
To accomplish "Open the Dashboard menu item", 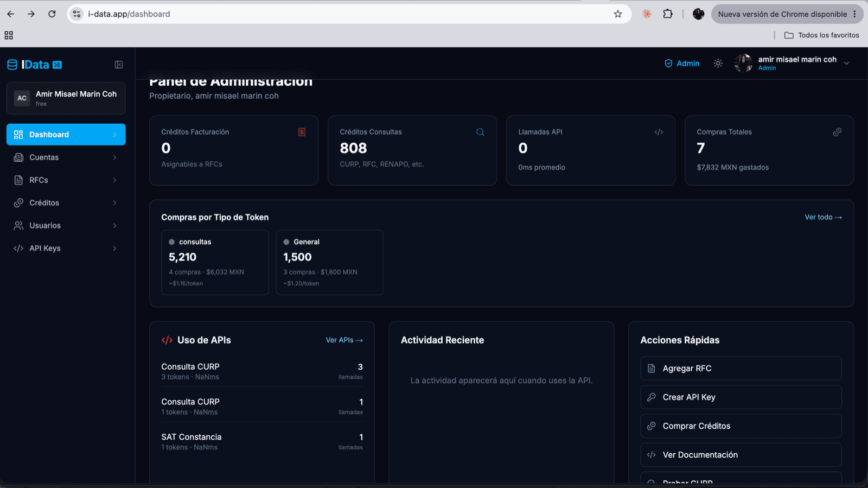I will pos(66,135).
